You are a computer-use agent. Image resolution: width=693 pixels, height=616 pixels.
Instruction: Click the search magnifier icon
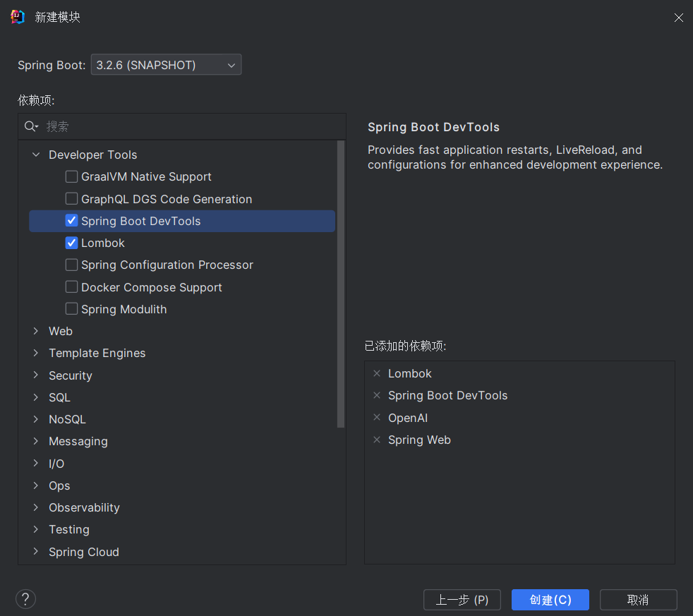pyautogui.click(x=31, y=126)
